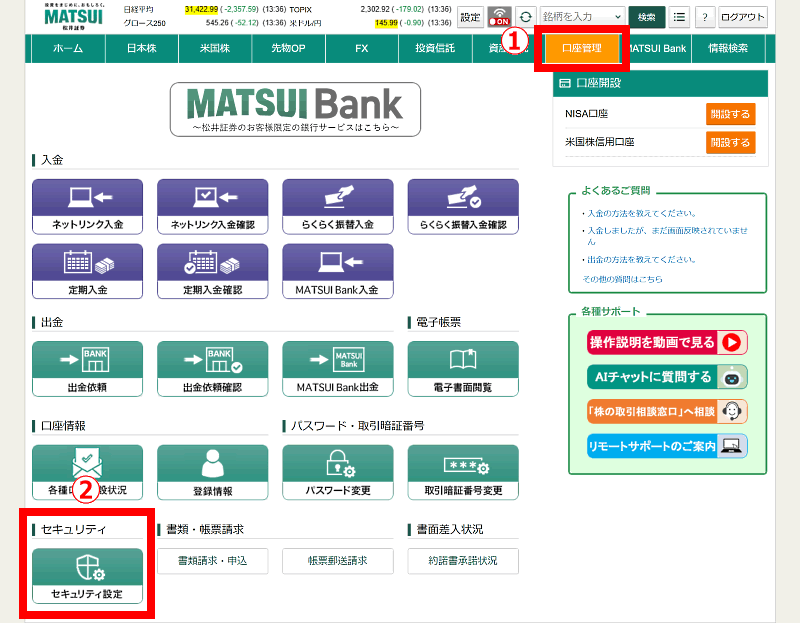Click 操作説明を動画で見る button
This screenshot has width=800, height=623.
pos(667,342)
